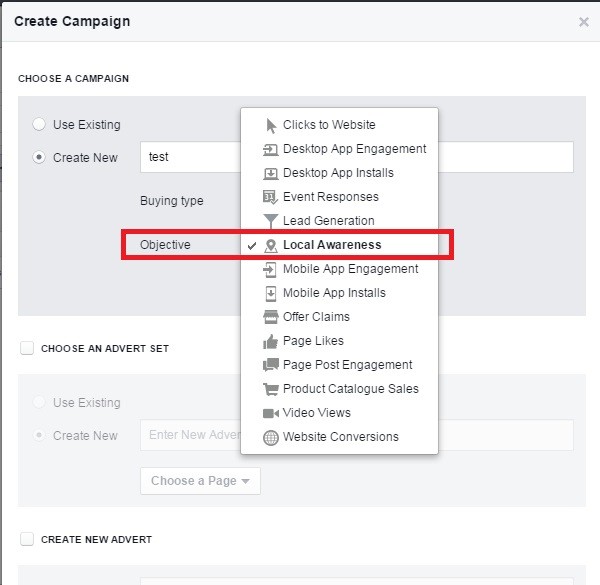The image size is (600, 585).
Task: Choose Mobile App Installs from the list
Action: (334, 293)
